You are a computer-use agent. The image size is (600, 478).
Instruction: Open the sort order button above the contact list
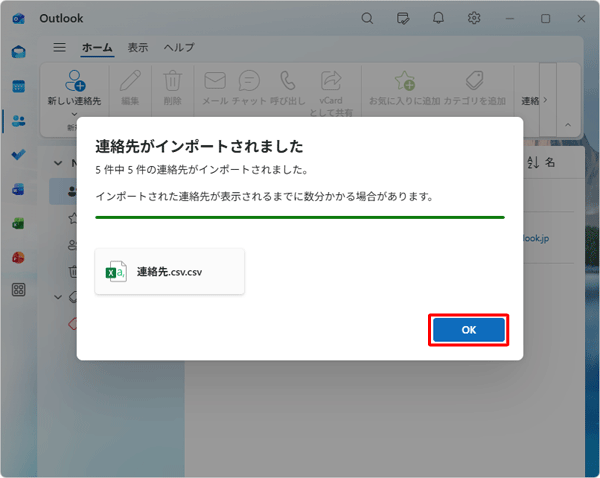(x=541, y=162)
